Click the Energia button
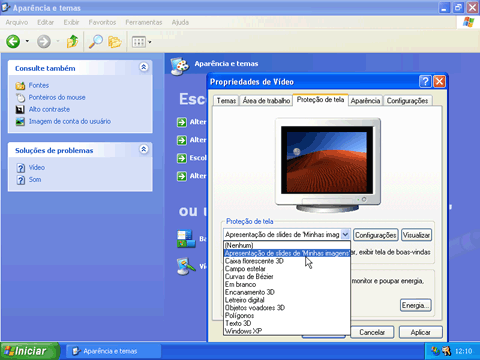The image size is (480, 360). point(416,305)
